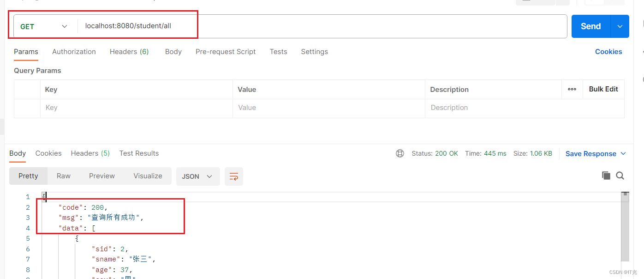This screenshot has width=644, height=279.
Task: Switch to Bulk Edit for query params
Action: [603, 89]
